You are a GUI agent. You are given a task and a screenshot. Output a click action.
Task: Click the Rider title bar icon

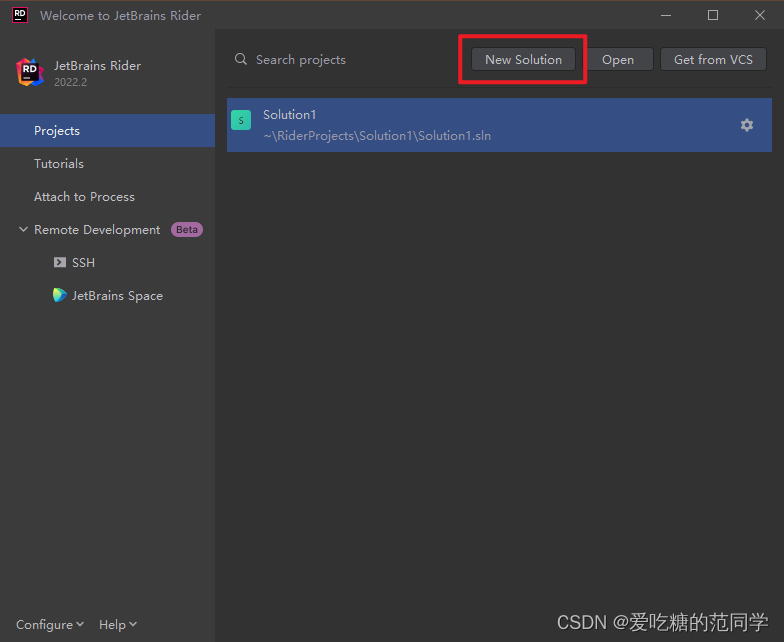pos(20,15)
